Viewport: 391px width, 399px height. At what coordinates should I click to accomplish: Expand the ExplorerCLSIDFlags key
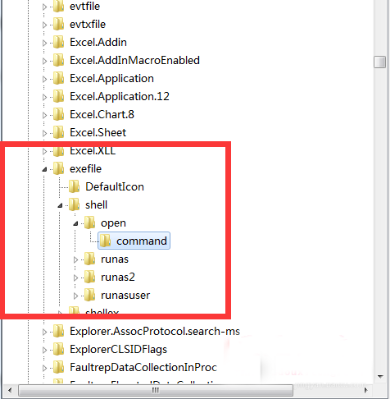(44, 350)
